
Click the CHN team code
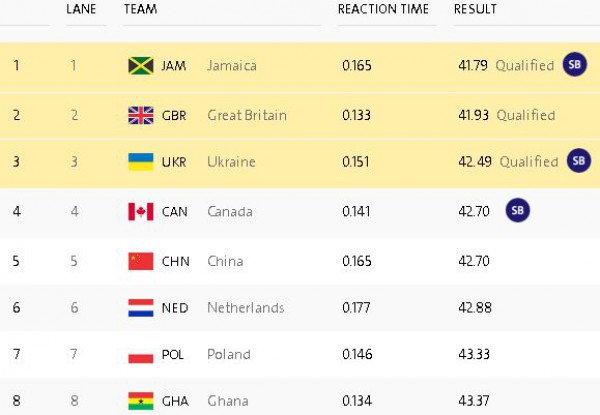(176, 261)
